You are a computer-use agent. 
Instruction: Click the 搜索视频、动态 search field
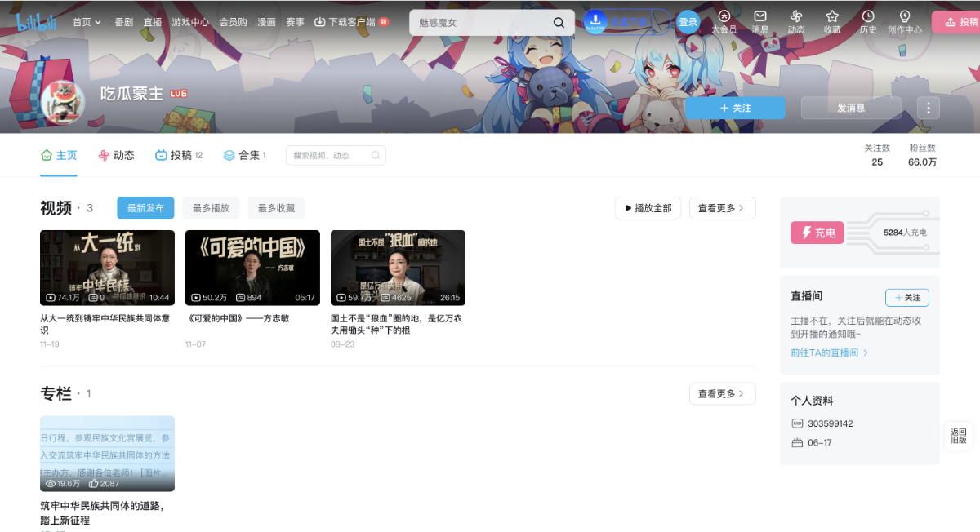328,155
